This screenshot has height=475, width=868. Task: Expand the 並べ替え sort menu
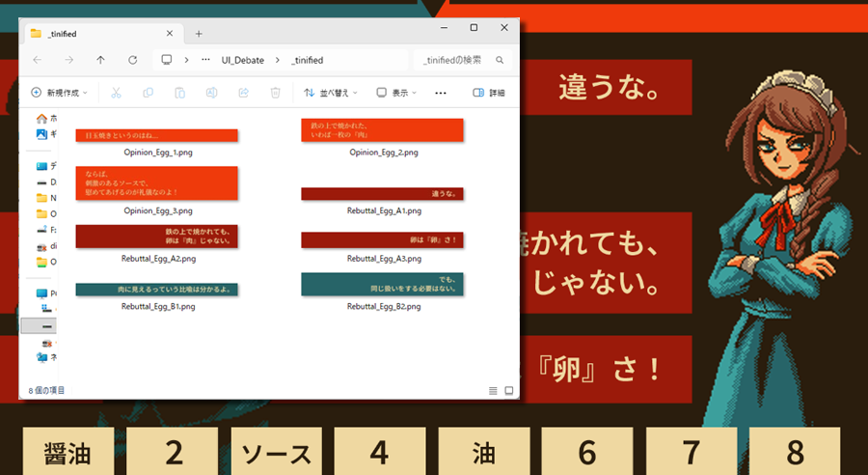[x=331, y=93]
